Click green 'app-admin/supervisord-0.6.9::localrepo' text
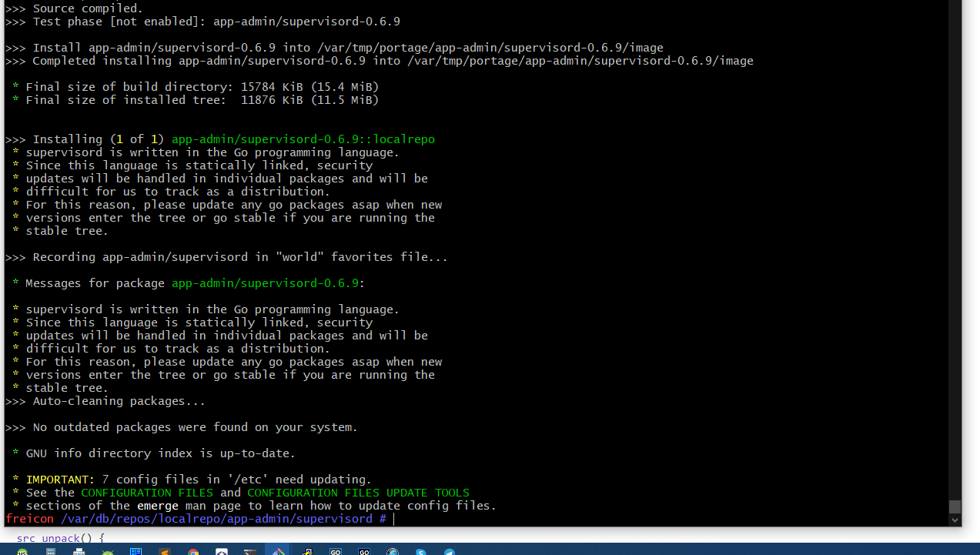 pos(303,139)
